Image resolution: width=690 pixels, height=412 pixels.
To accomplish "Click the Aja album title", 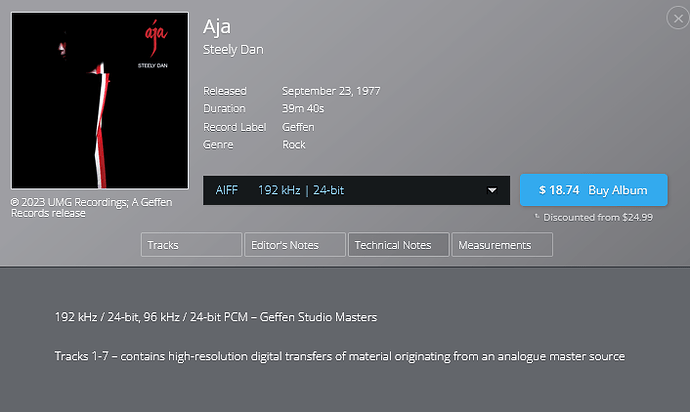I will pos(217,27).
